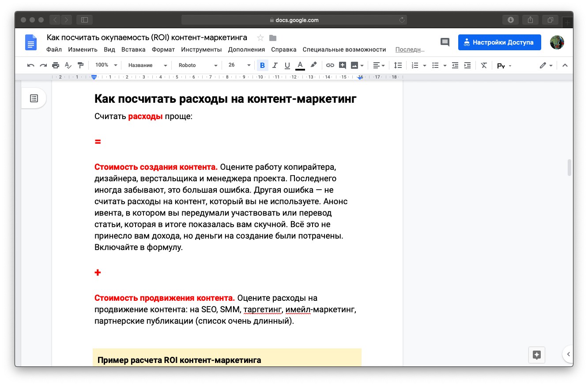
Task: Open the document outline panel icon
Action: (x=34, y=98)
